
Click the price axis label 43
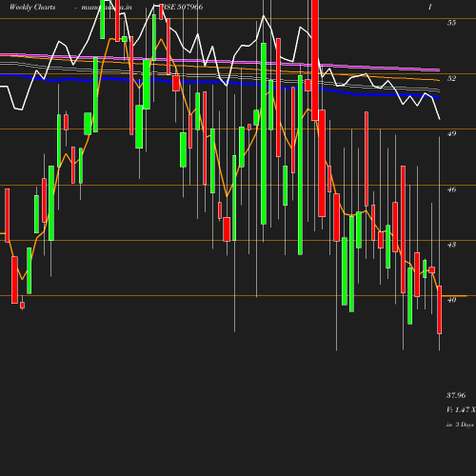point(451,245)
